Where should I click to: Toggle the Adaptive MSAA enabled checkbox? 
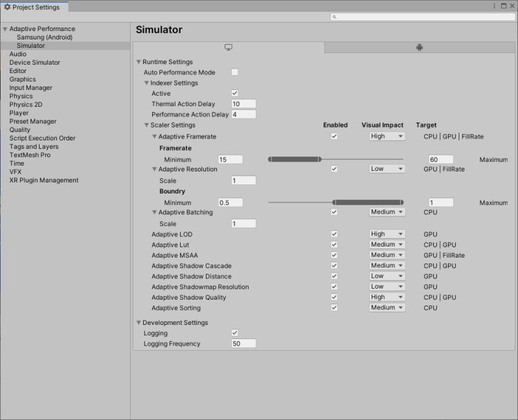coord(335,255)
